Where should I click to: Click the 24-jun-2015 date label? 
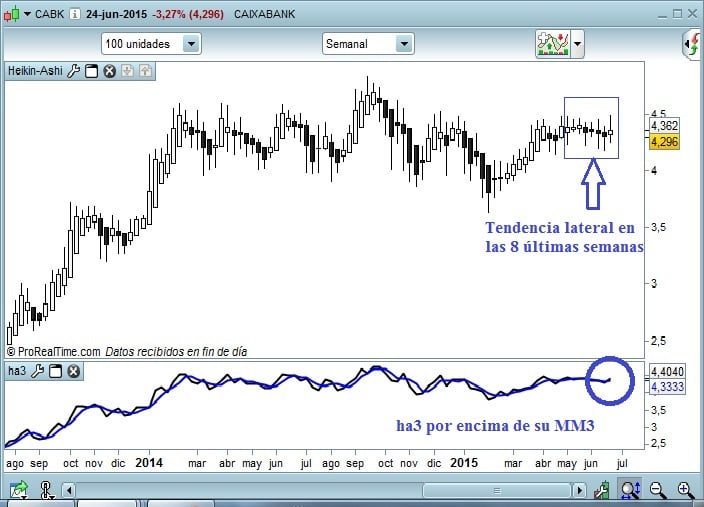[x=116, y=14]
